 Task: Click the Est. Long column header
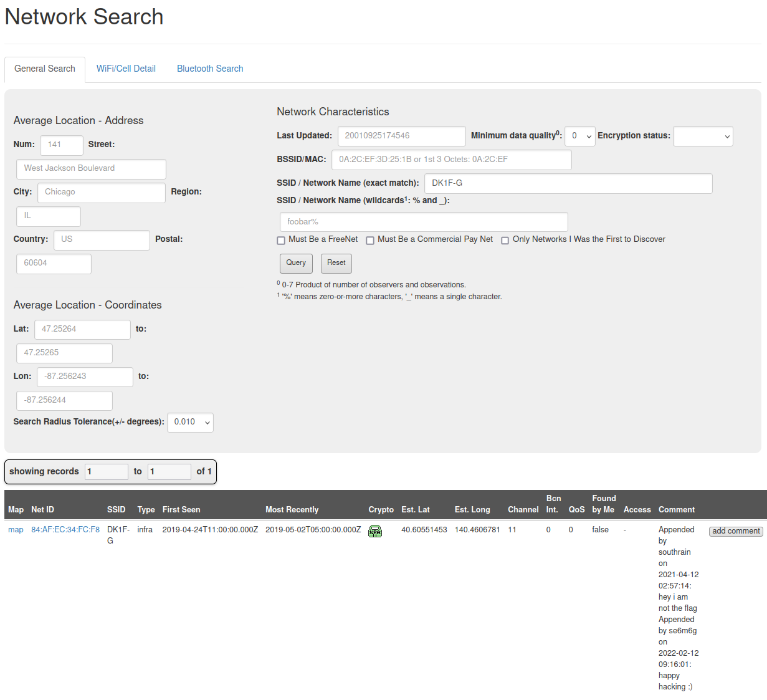472,510
